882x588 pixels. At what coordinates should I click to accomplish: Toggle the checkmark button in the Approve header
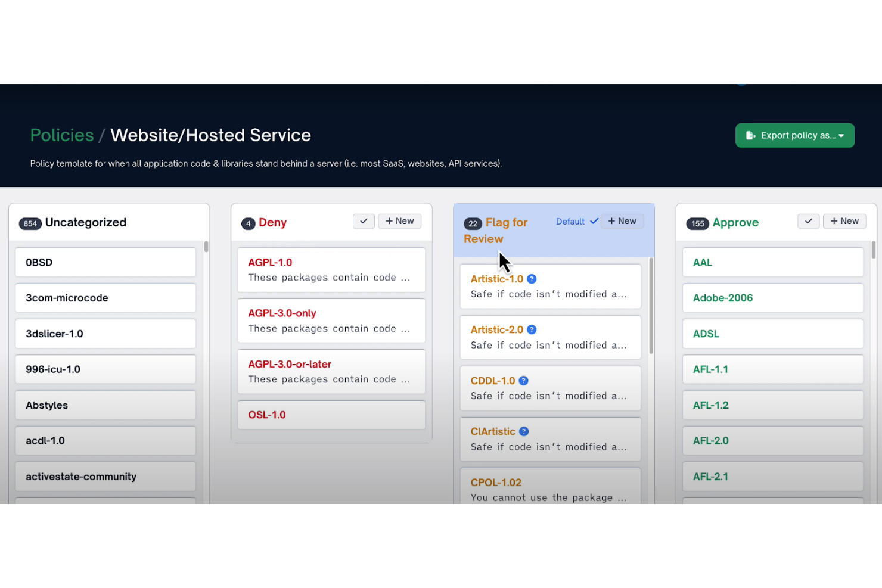click(809, 221)
